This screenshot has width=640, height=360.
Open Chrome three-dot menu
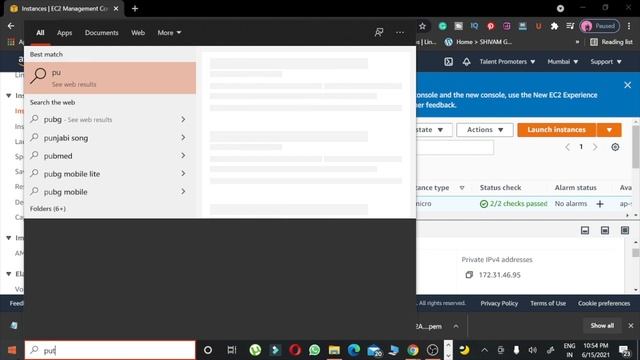click(x=629, y=26)
